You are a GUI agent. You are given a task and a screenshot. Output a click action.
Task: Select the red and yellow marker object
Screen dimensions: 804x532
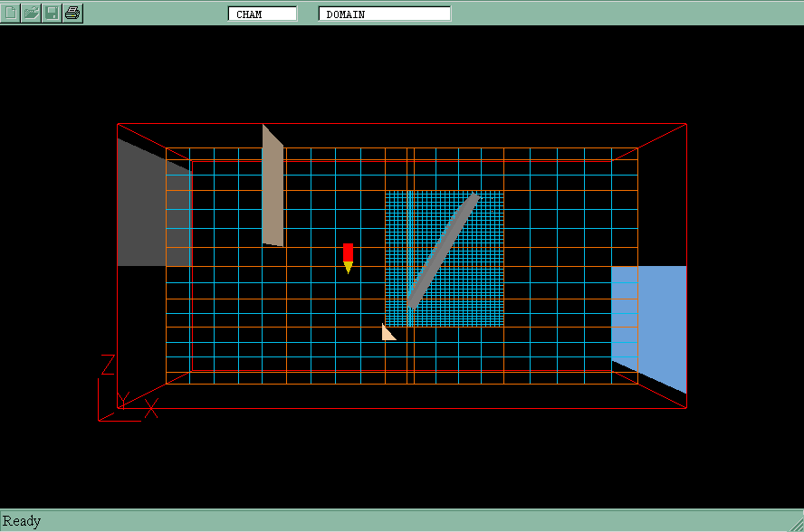coord(348,256)
